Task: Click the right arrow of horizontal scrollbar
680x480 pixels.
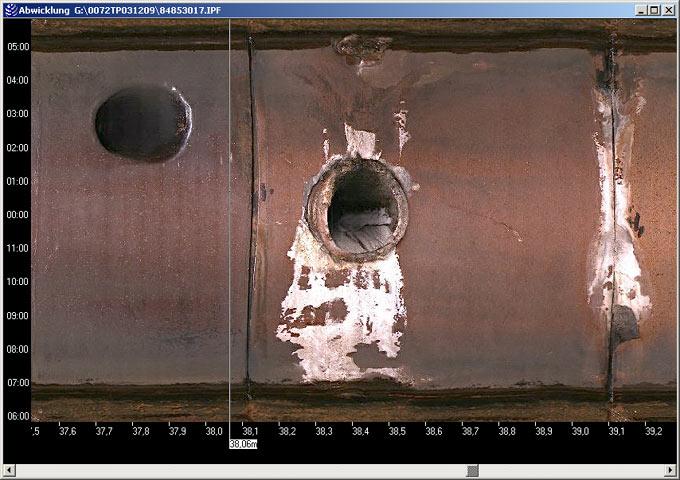Action: pos(671,470)
